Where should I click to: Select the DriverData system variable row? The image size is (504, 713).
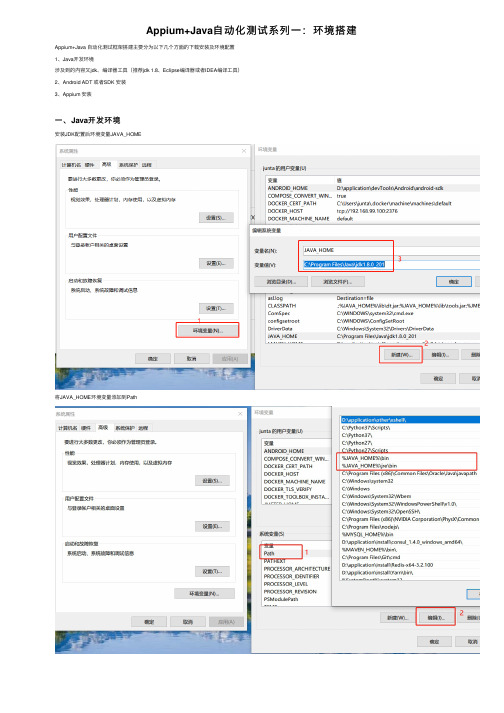pyautogui.click(x=373, y=328)
